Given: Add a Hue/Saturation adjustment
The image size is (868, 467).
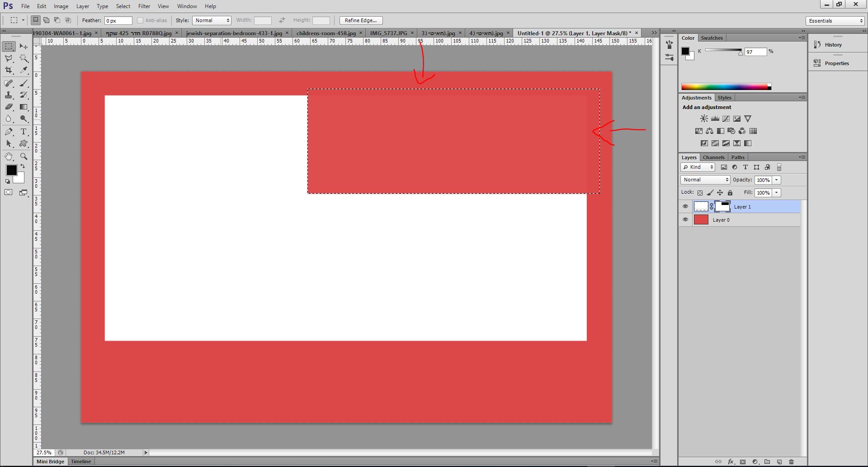Looking at the screenshot, I should 698,131.
